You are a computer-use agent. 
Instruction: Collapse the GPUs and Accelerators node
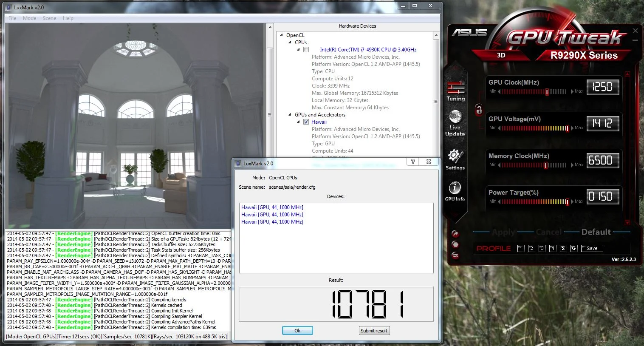coord(290,115)
